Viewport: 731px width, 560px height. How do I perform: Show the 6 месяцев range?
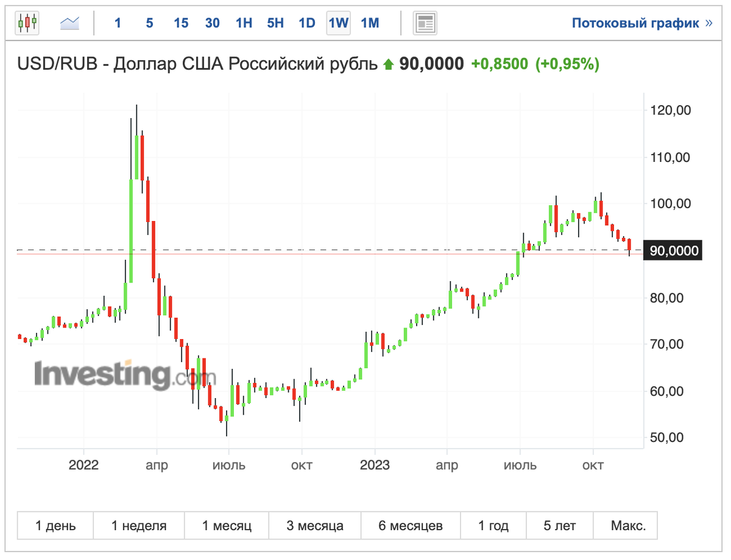click(x=411, y=525)
